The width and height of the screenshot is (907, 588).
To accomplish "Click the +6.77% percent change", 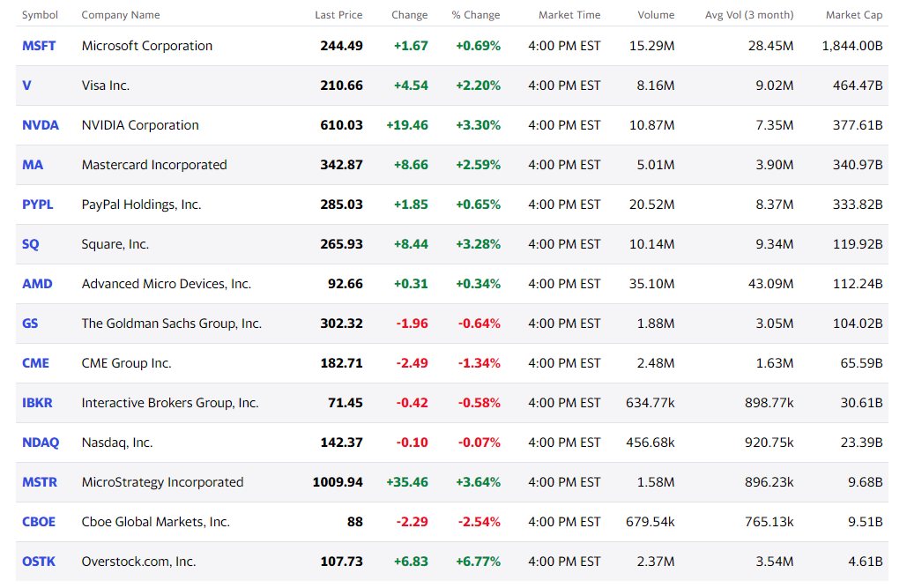I will (x=478, y=562).
